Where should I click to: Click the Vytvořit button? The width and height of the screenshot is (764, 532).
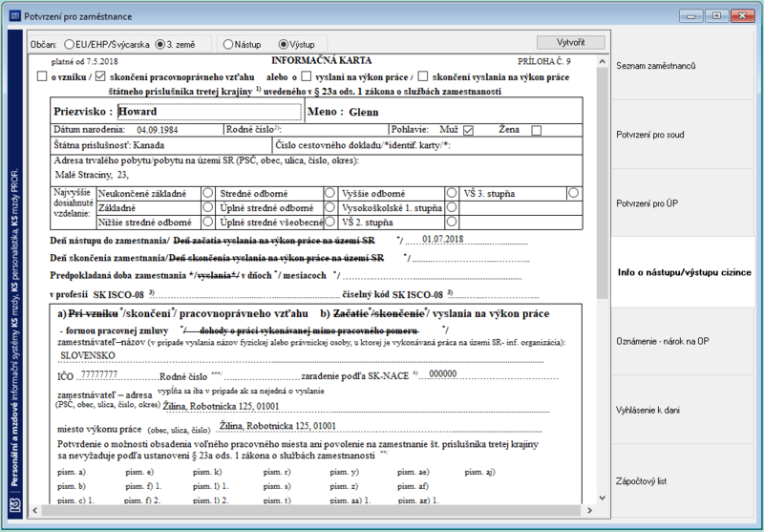point(570,42)
